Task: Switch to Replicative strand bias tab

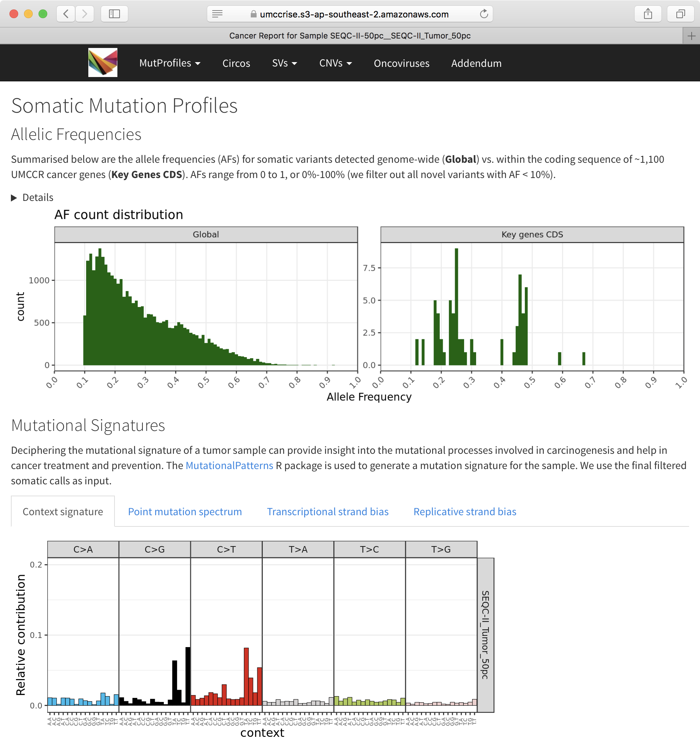Action: coord(464,512)
